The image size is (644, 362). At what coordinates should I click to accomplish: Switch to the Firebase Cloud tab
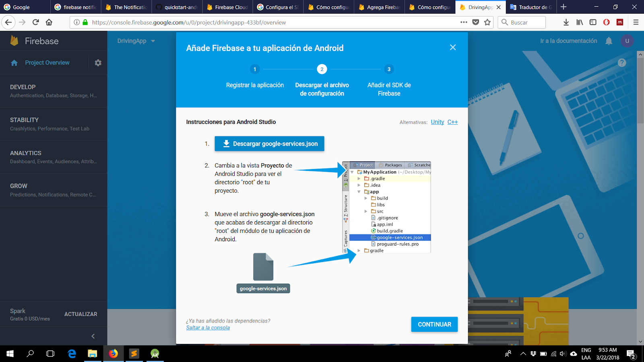(228, 7)
